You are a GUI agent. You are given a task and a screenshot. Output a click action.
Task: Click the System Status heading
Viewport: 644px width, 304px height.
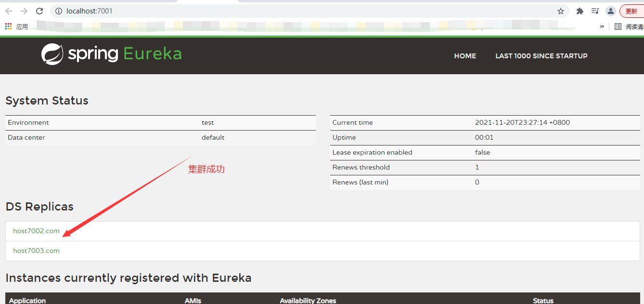(x=47, y=101)
